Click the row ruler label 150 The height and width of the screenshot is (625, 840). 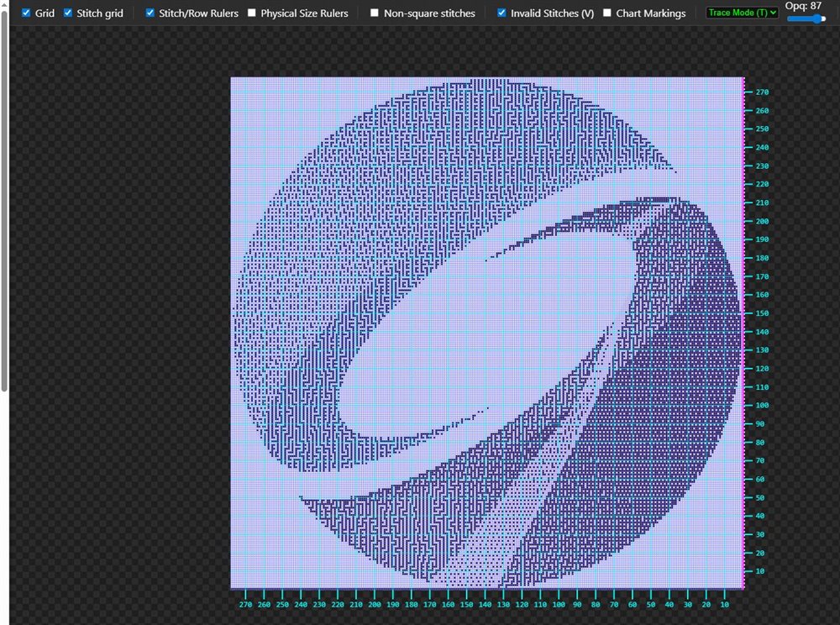click(x=762, y=313)
